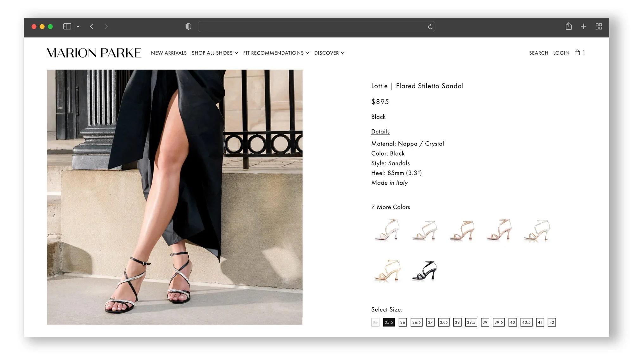Viewport: 633px width, 364px height.
Task: Select size 36
Action: coord(402,322)
